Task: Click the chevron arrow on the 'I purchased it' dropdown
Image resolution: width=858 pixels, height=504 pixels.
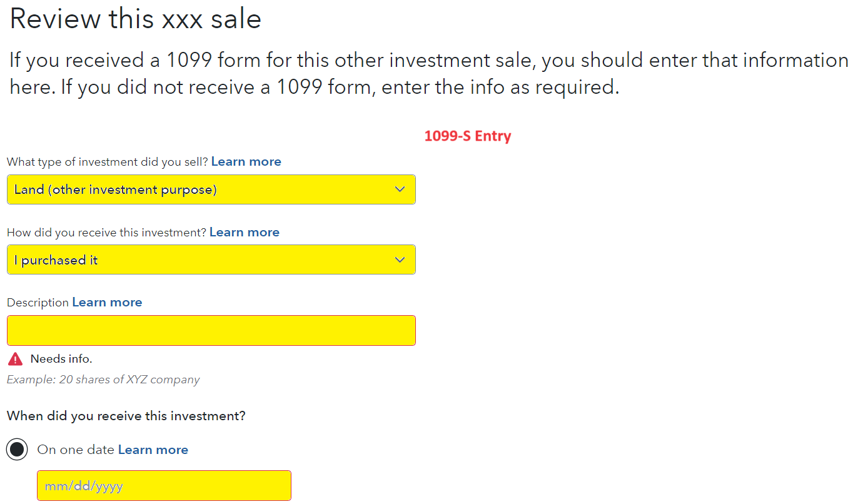Action: pyautogui.click(x=400, y=260)
